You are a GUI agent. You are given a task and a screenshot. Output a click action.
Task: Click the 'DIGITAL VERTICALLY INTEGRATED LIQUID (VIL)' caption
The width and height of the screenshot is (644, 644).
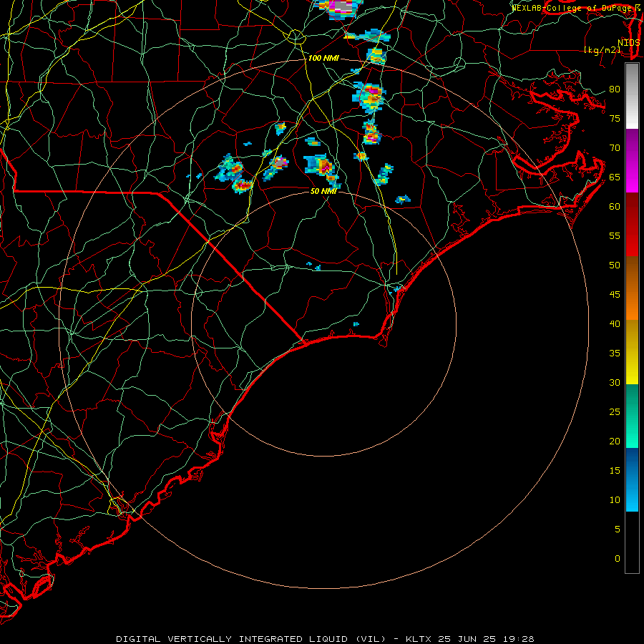tap(251, 639)
